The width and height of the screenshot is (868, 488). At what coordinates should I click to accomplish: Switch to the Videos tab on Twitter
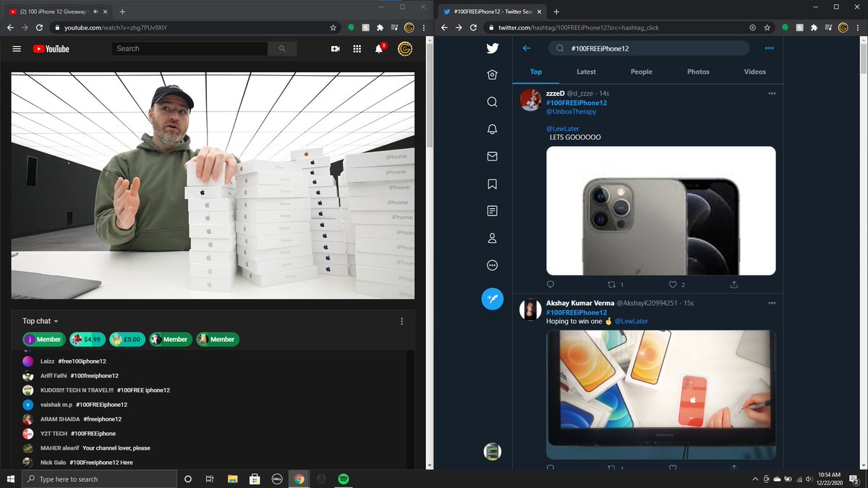click(x=754, y=72)
